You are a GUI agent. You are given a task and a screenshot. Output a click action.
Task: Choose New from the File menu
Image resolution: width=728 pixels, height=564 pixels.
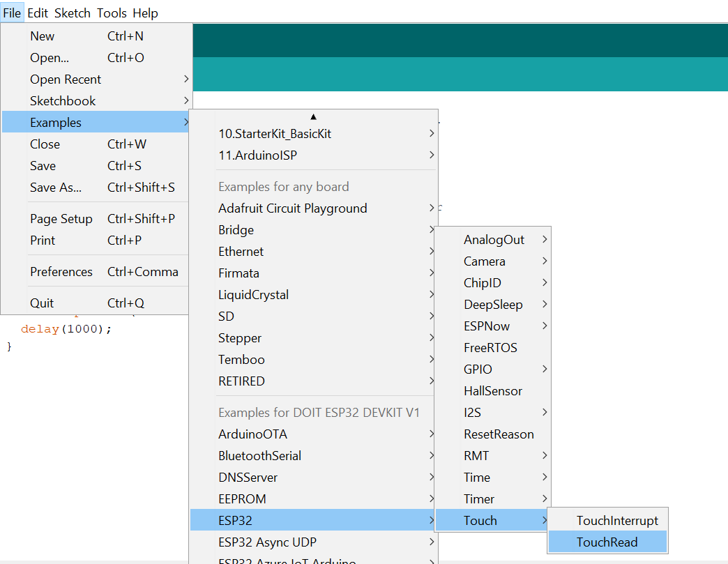point(96,36)
